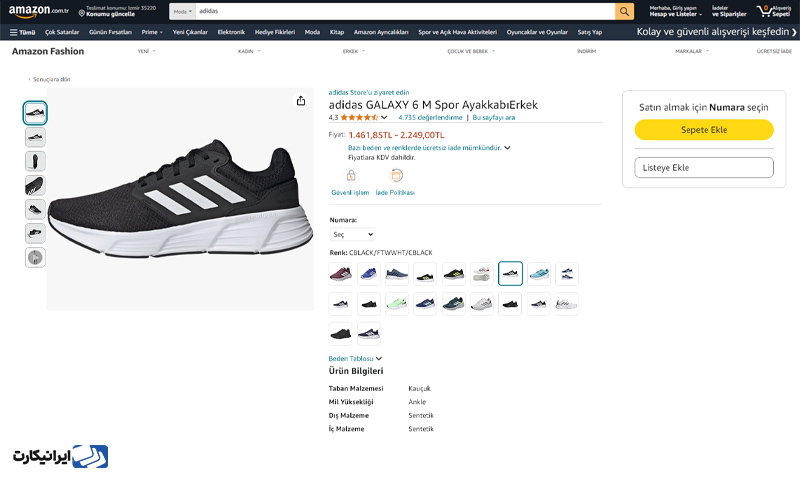Open Yeni Çıkanlar menu item
The image size is (800, 477).
[190, 32]
